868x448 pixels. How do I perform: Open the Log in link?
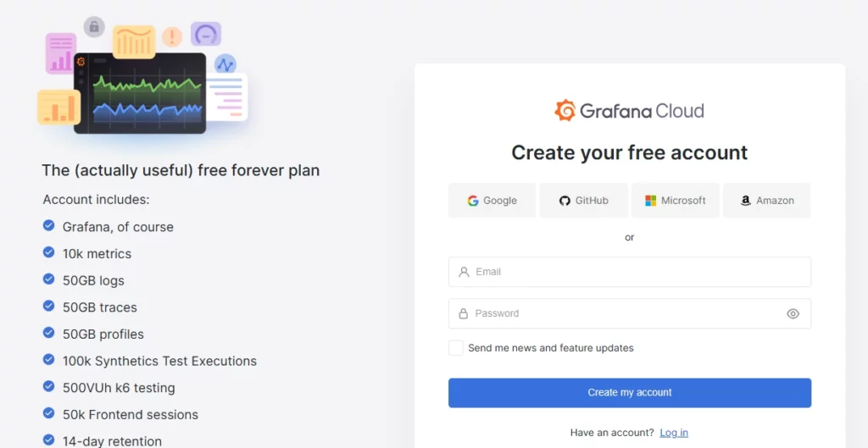tap(674, 433)
